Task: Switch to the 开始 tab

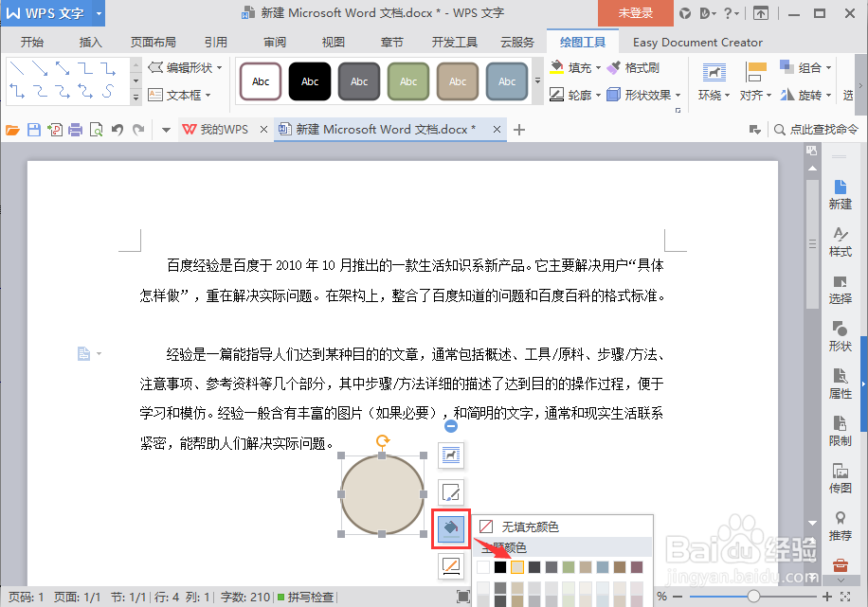Action: pos(31,42)
